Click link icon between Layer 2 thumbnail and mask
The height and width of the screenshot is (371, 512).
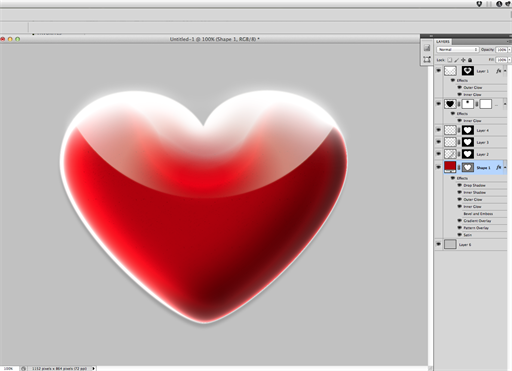[x=459, y=154]
